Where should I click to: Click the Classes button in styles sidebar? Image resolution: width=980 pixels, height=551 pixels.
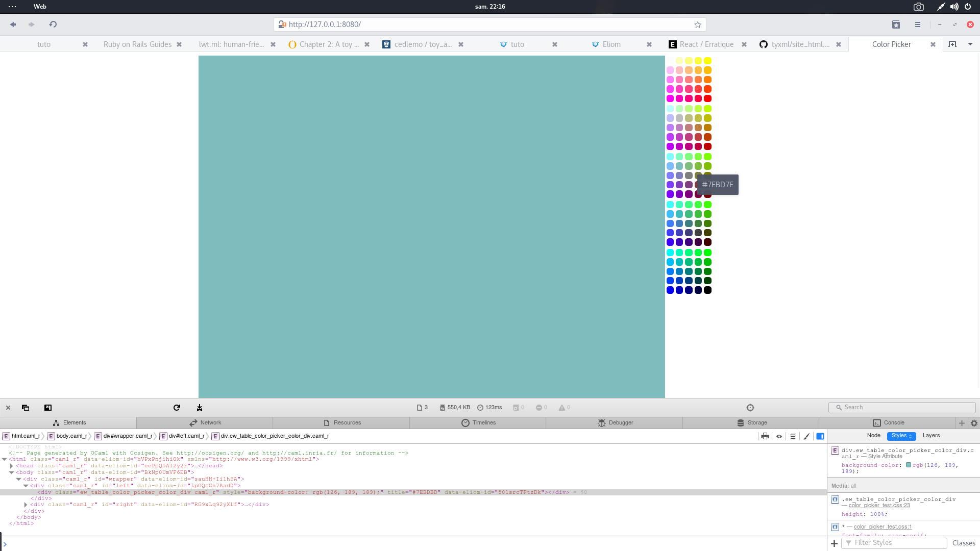(963, 543)
